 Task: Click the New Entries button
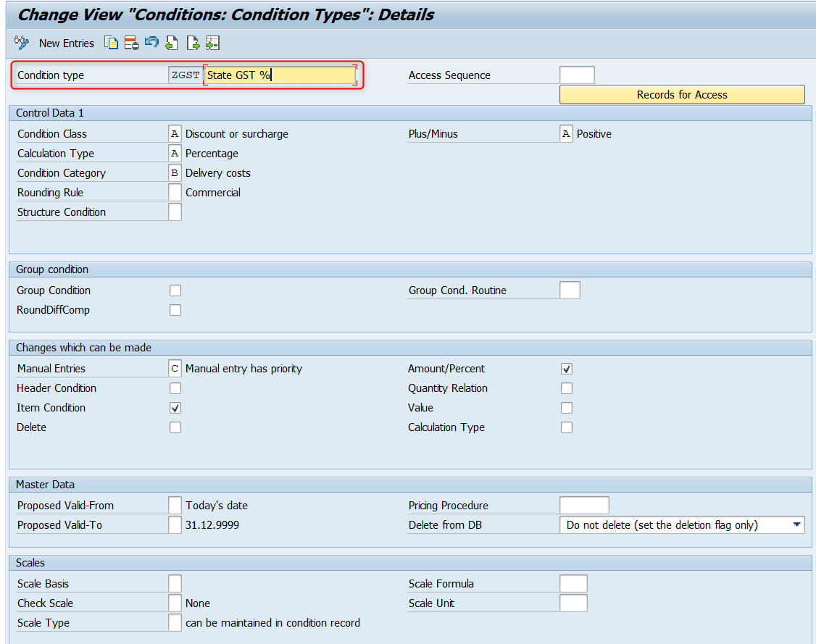click(x=66, y=43)
